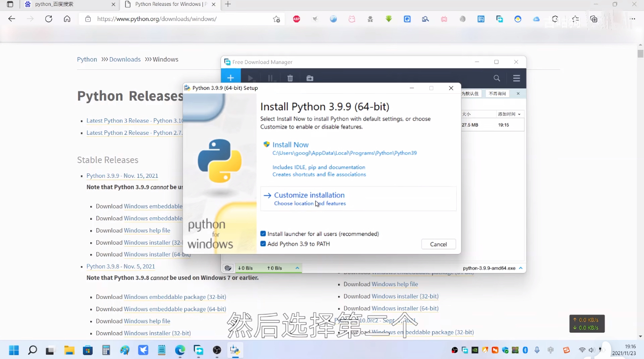Viewport: 644px width, 359px height.
Task: Uncheck 'Install launcher for all users'
Action: 262,233
